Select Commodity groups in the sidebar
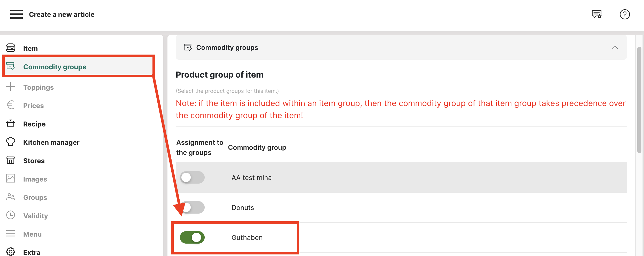This screenshot has height=256, width=644. click(x=55, y=67)
